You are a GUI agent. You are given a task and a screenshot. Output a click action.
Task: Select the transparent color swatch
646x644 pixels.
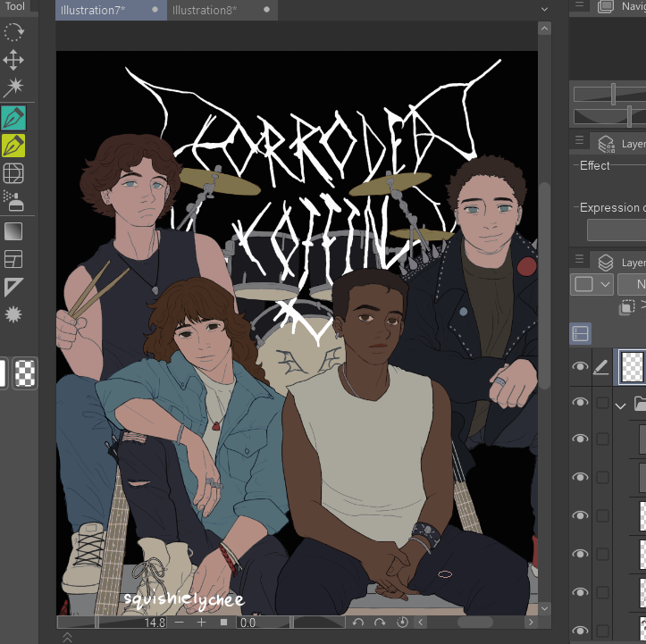coord(25,373)
